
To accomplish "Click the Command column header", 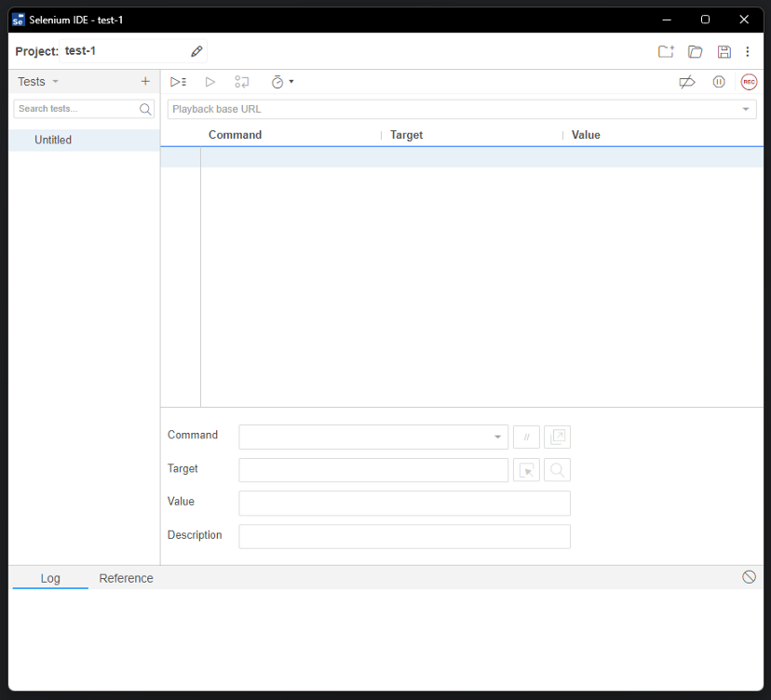I will tap(235, 135).
